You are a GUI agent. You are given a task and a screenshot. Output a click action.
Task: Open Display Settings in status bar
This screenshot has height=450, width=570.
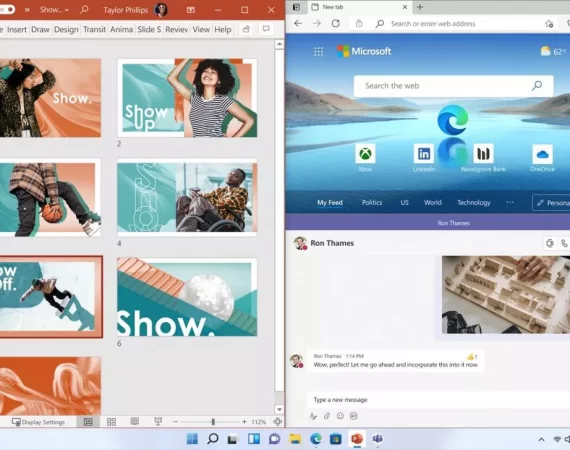pyautogui.click(x=38, y=422)
